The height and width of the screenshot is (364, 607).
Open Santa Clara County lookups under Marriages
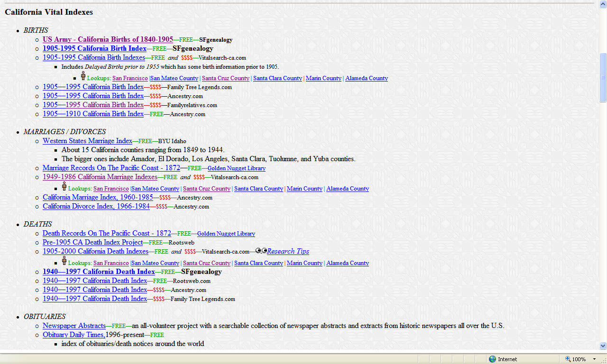coord(258,189)
